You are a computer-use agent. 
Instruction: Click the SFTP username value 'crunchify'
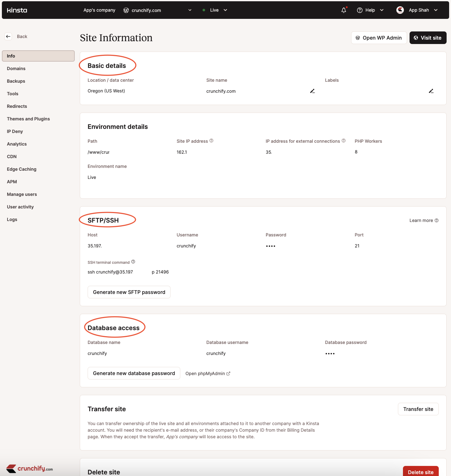[186, 246]
